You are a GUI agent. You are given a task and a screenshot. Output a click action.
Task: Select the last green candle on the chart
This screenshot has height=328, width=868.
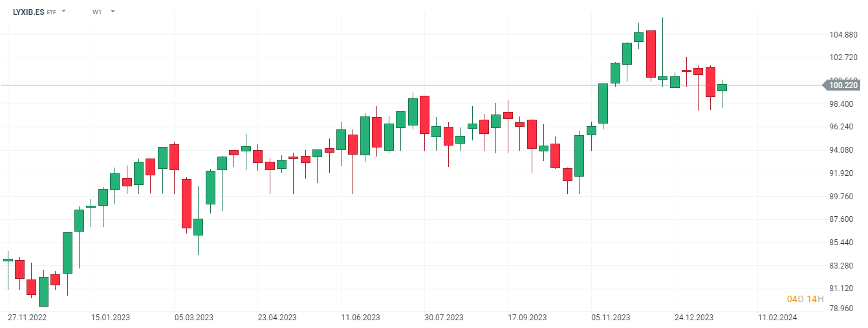722,87
